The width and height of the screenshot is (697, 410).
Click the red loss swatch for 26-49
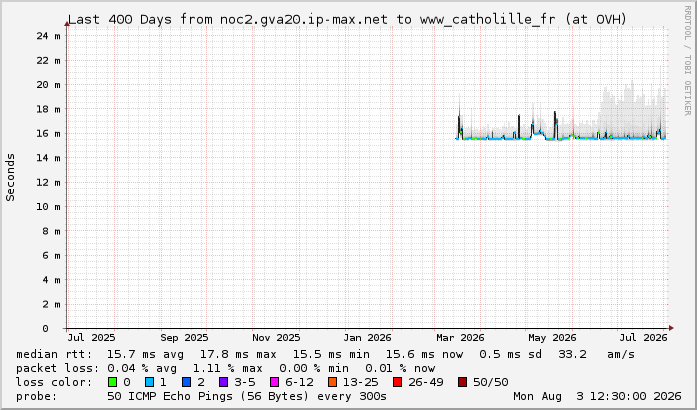397,382
